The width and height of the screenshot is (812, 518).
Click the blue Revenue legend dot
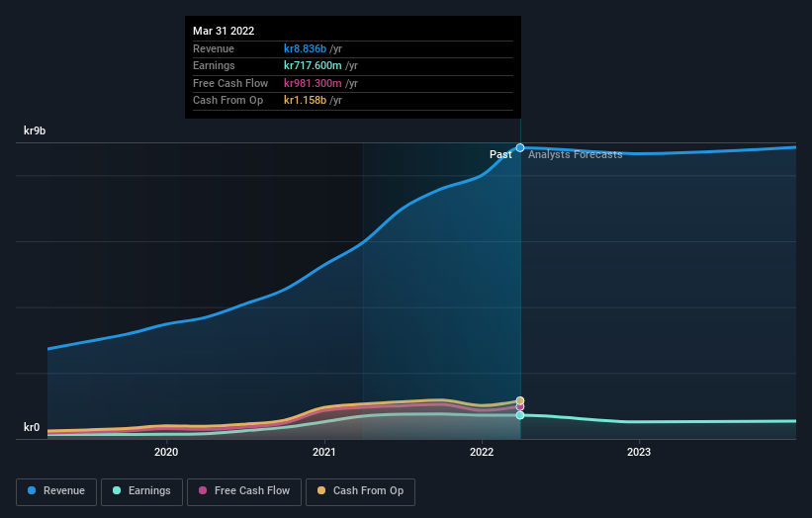click(x=33, y=490)
